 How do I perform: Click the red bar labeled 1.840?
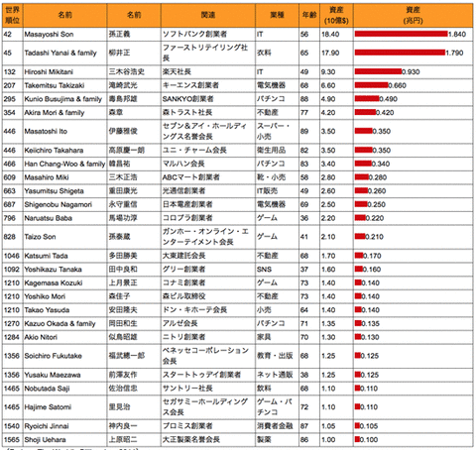click(401, 34)
